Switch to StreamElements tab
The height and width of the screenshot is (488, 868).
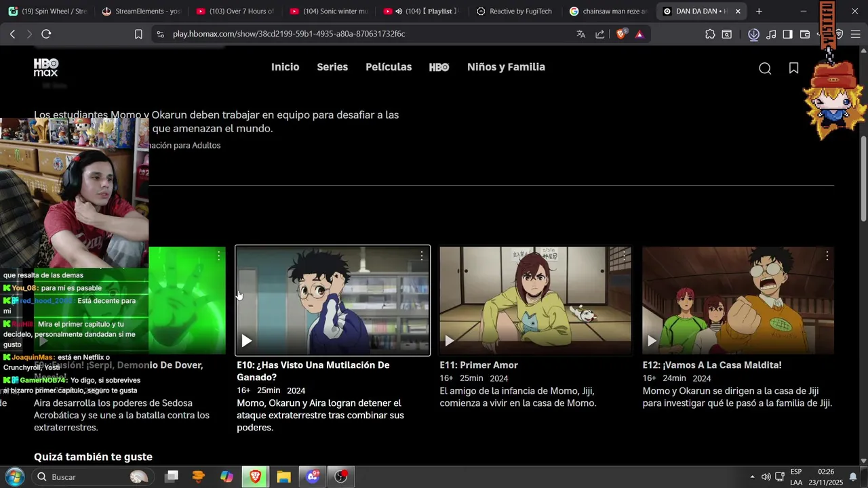[141, 11]
